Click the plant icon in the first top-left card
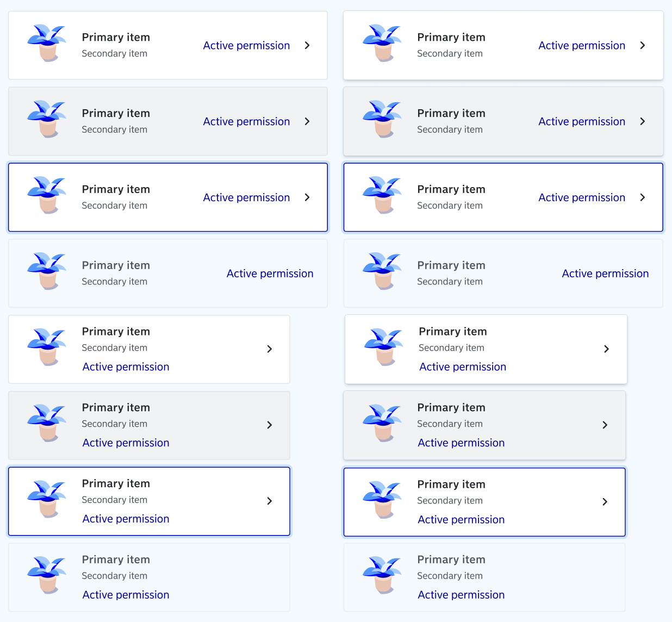This screenshot has width=672, height=622. coord(47,43)
